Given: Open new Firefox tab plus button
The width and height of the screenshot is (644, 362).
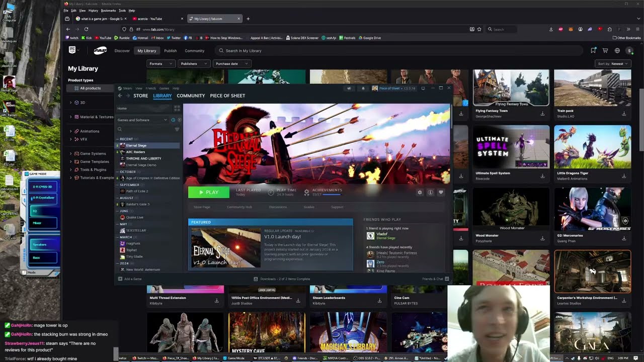Looking at the screenshot, I should [x=248, y=19].
